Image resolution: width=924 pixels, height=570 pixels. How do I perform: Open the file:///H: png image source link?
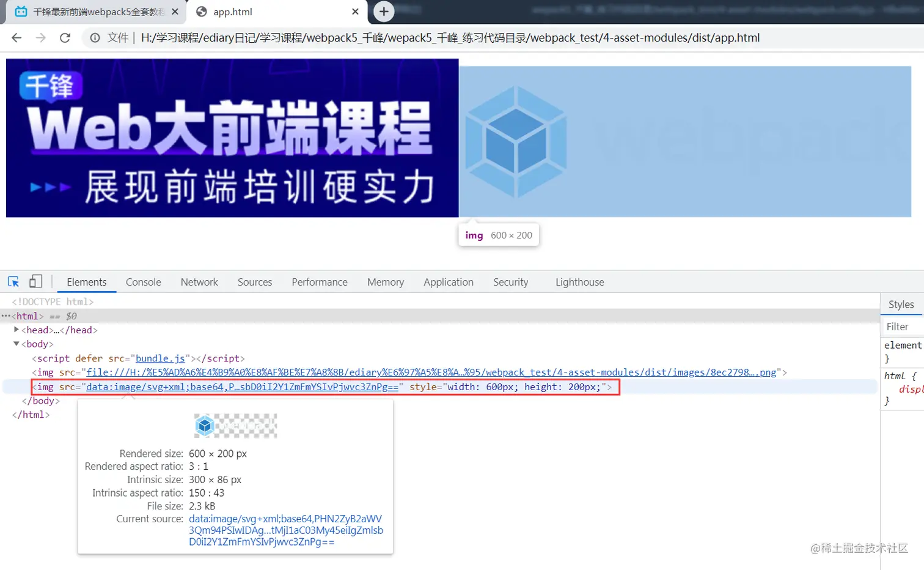pos(431,372)
